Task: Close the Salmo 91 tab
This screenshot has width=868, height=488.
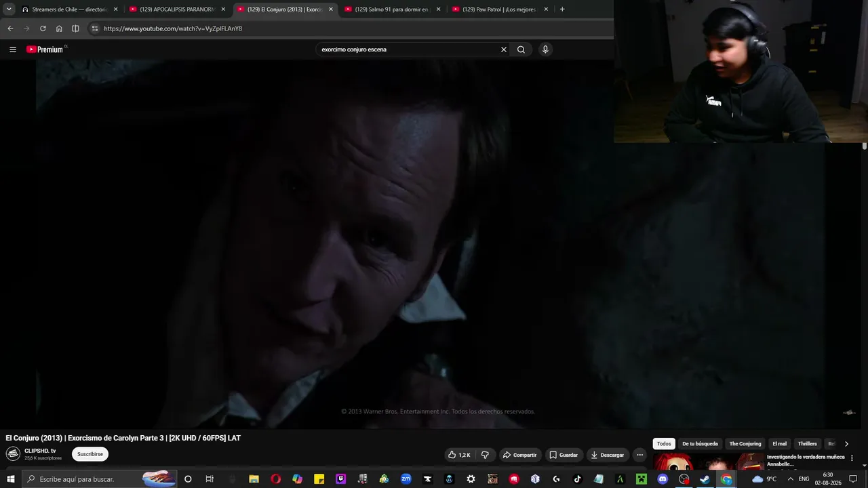Action: tap(438, 9)
